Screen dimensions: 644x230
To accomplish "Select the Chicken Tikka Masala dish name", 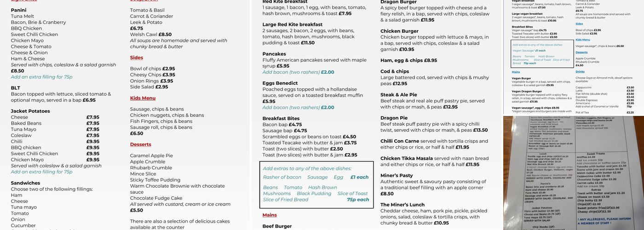I will (407, 158).
